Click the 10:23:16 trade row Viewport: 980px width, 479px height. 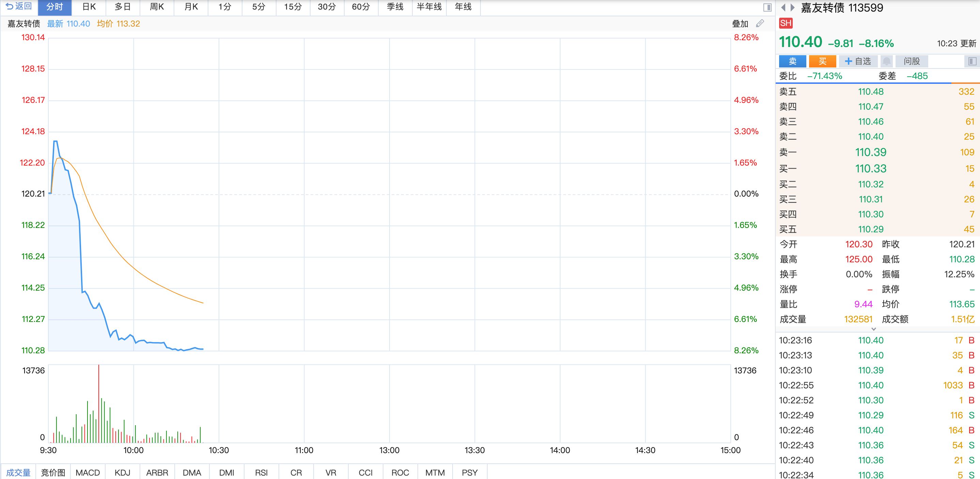click(877, 340)
